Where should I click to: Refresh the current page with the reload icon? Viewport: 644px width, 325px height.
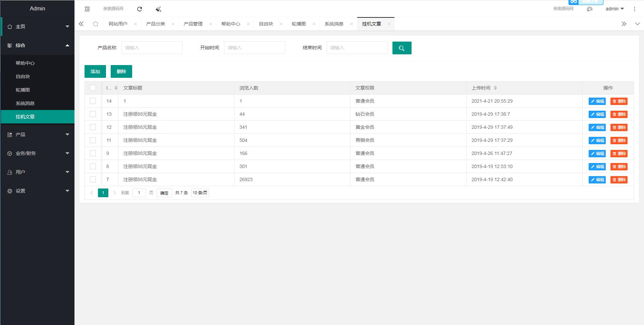click(x=140, y=9)
